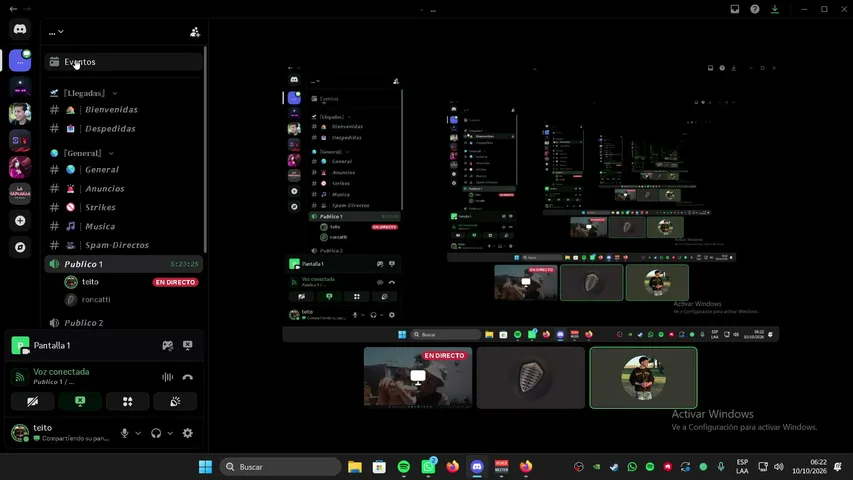Viewport: 853px width, 480px height.
Task: Open the Eventos section
Action: [x=123, y=62]
